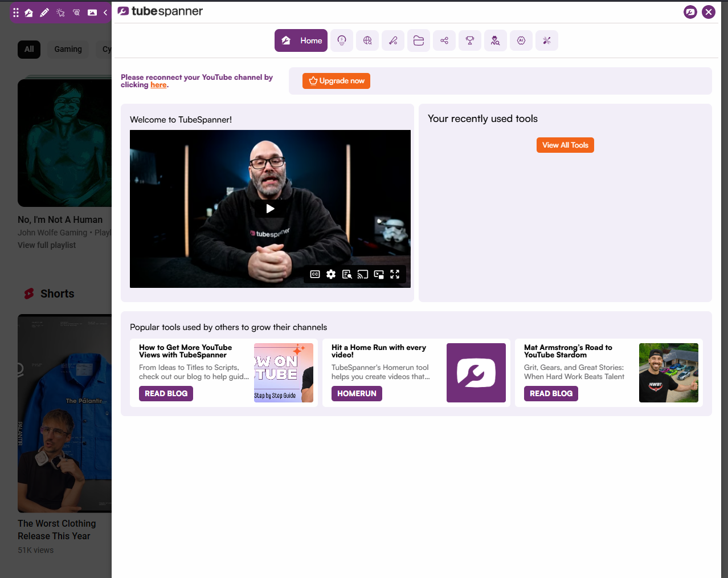Open 'The Worst Clothing Release This Year' short title
The height and width of the screenshot is (578, 728).
(x=57, y=530)
